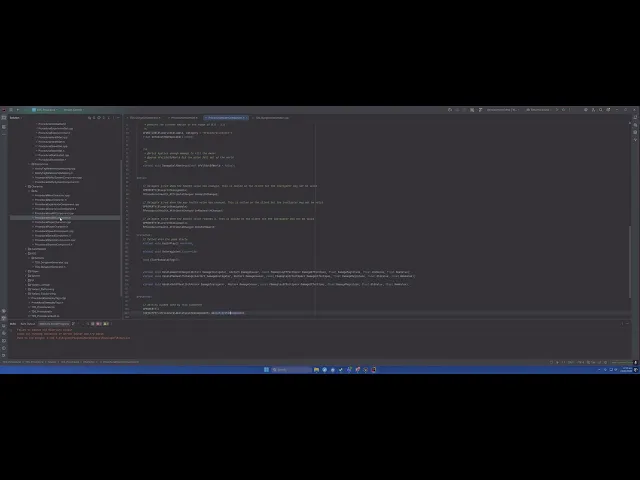This screenshot has width=640, height=480.
Task: Open the bottom panel options kebab icon
Action: click(622, 324)
